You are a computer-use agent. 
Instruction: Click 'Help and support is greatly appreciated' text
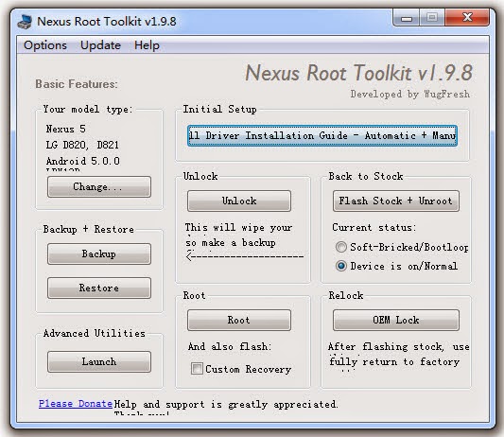(x=226, y=404)
